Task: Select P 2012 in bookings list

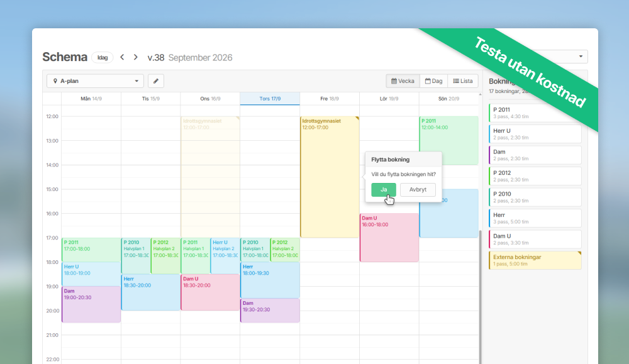Action: coord(535,176)
